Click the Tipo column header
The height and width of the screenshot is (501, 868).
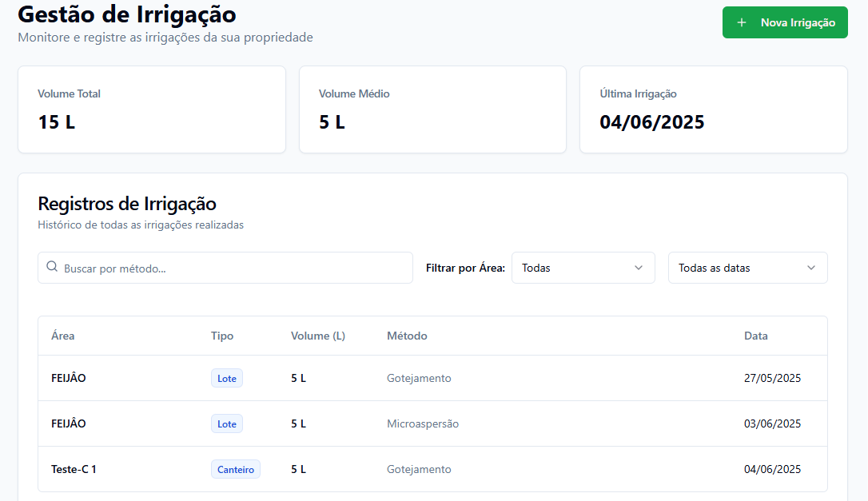pyautogui.click(x=222, y=336)
